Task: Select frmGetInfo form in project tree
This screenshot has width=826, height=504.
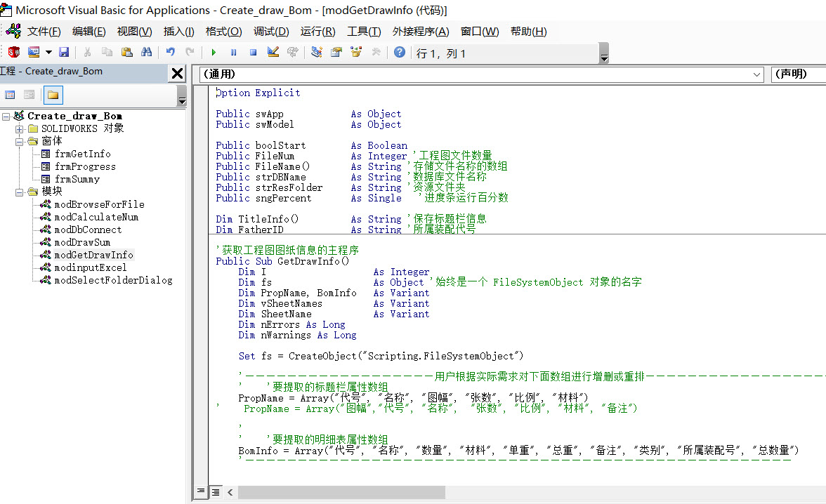Action: click(x=83, y=154)
